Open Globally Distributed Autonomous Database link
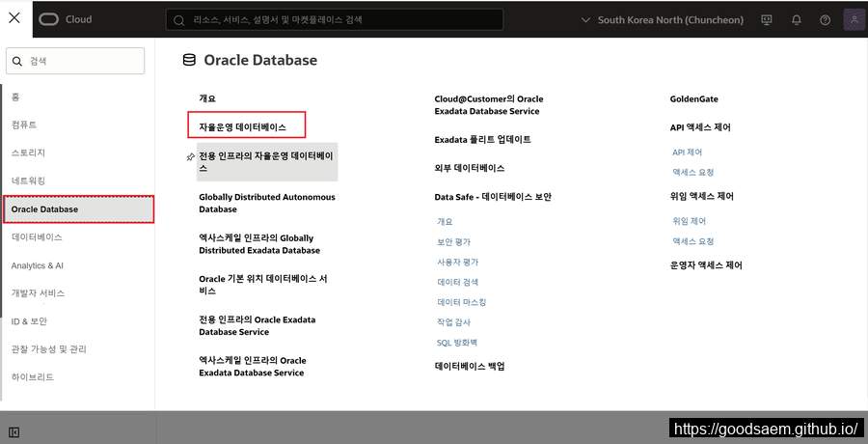The width and height of the screenshot is (868, 444). pyautogui.click(x=267, y=203)
